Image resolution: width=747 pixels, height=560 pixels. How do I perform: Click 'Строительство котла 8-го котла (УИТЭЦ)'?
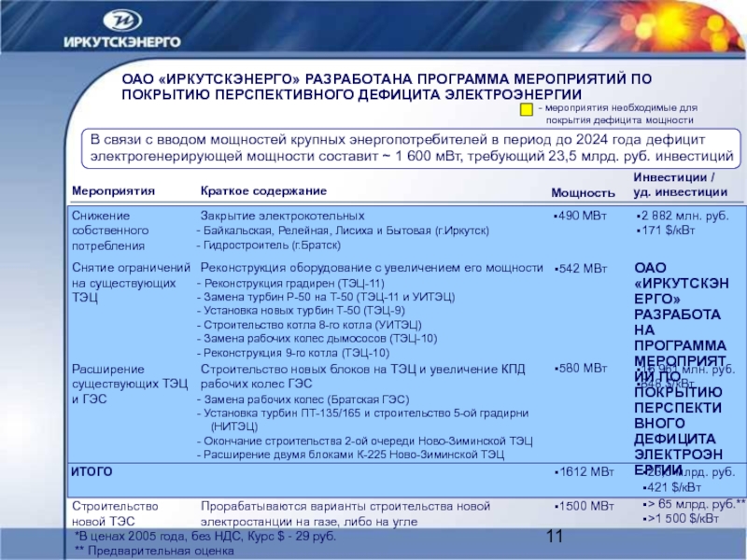coord(309,325)
